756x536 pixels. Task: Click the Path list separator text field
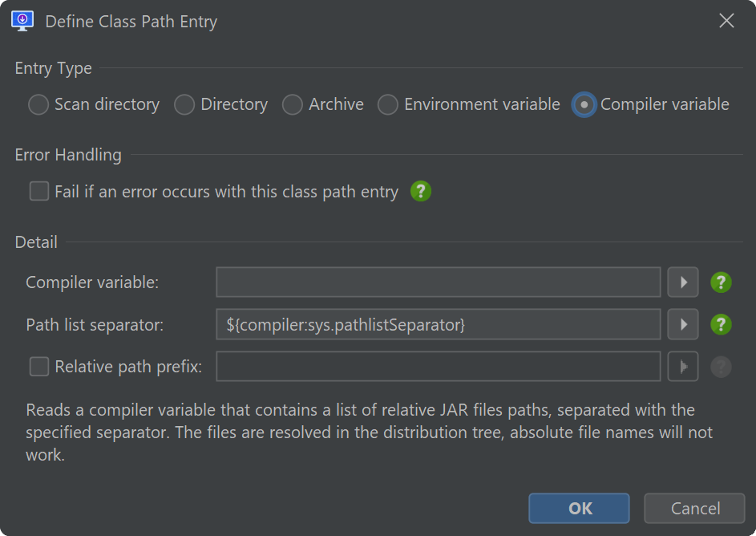point(439,324)
